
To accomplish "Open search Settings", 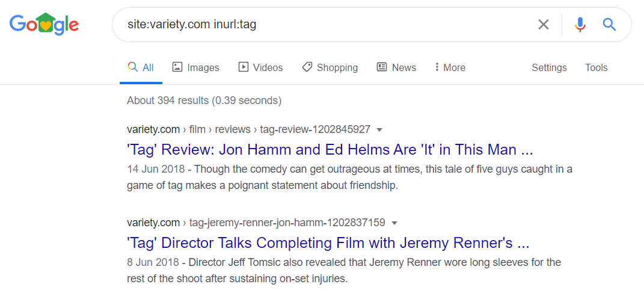I will (549, 67).
